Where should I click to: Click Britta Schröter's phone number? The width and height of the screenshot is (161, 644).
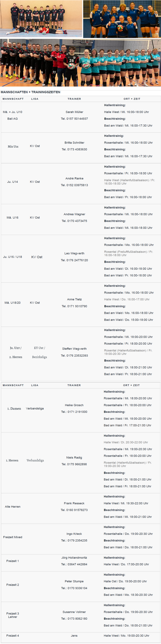(74, 150)
